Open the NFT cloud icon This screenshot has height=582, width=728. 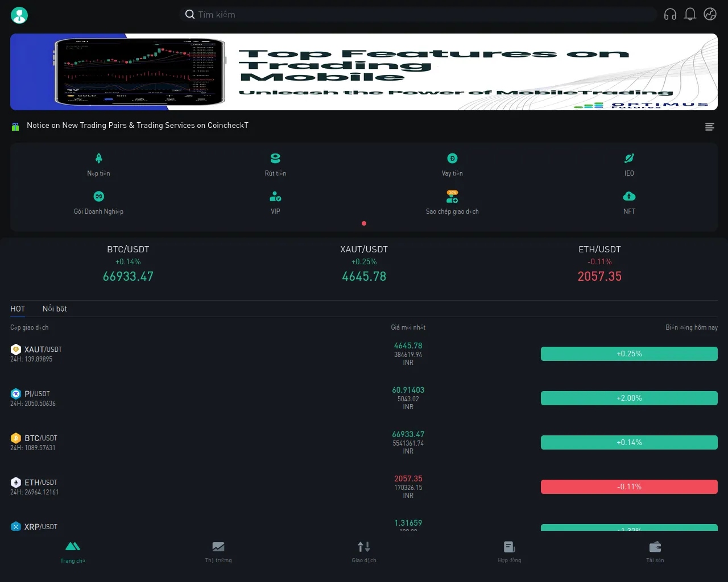point(629,196)
